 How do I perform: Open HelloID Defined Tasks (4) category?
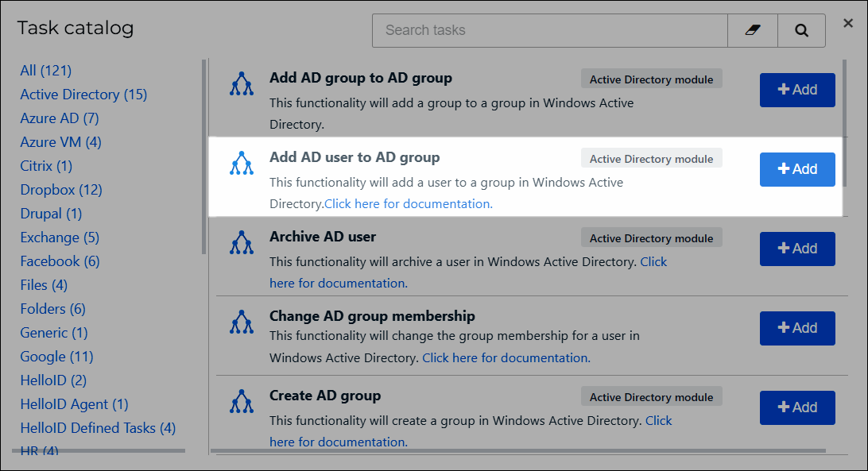[98, 428]
